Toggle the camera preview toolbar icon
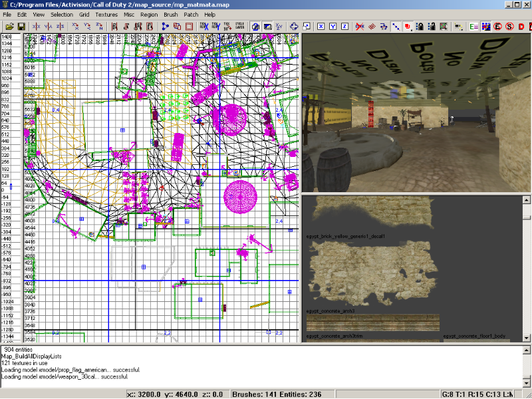The height and width of the screenshot is (399, 532). click(255, 27)
